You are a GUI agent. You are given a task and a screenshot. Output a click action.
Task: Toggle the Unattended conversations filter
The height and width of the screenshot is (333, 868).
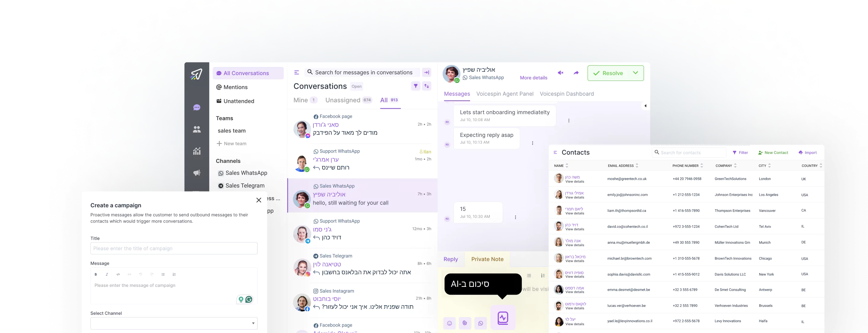(238, 101)
